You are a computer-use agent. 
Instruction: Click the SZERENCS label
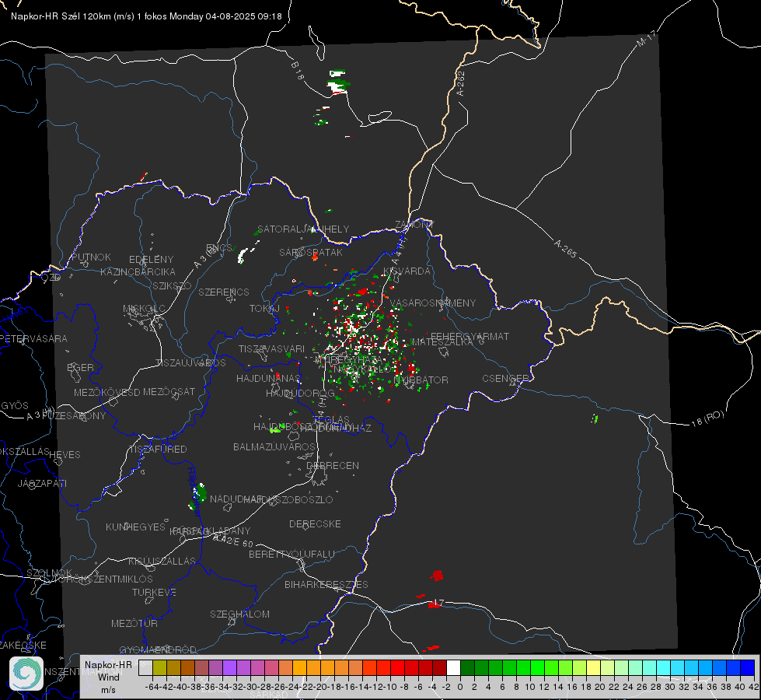(224, 292)
